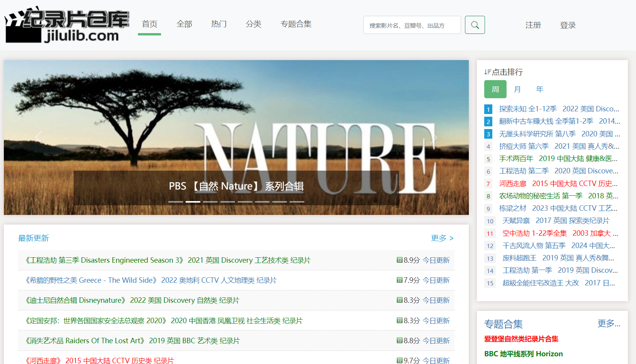The image size is (636, 364).
Task: Click rank badge number 2
Action: coord(488,122)
